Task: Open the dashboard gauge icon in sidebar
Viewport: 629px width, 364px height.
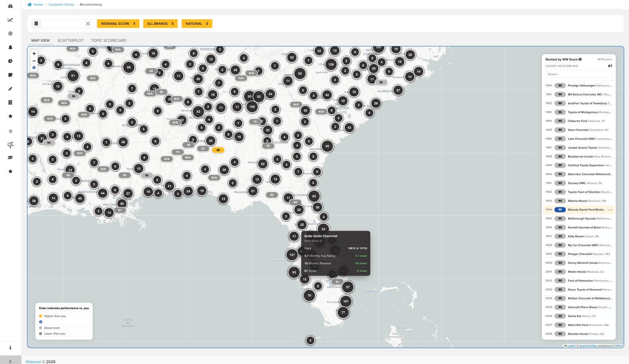Action: coord(10,6)
